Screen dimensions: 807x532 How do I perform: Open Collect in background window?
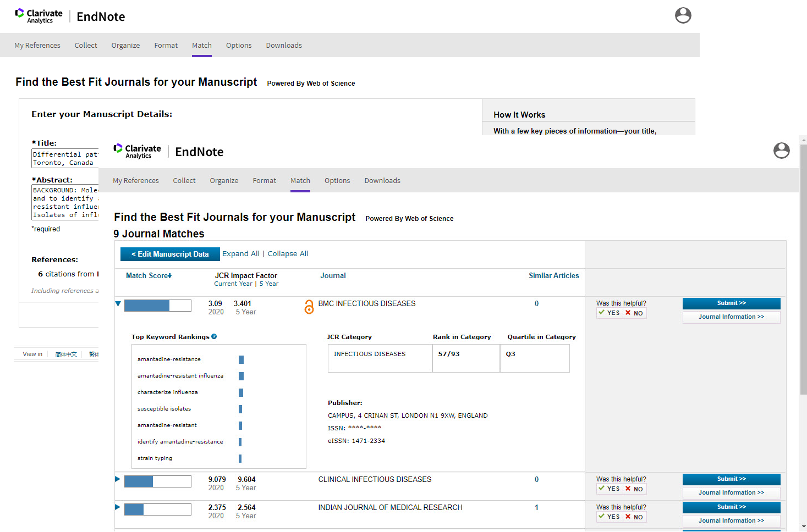pyautogui.click(x=86, y=45)
